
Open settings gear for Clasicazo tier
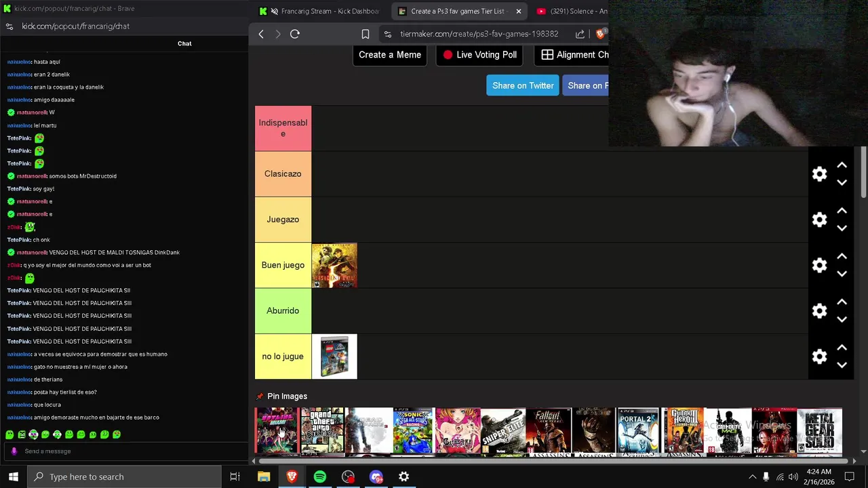[x=820, y=174]
